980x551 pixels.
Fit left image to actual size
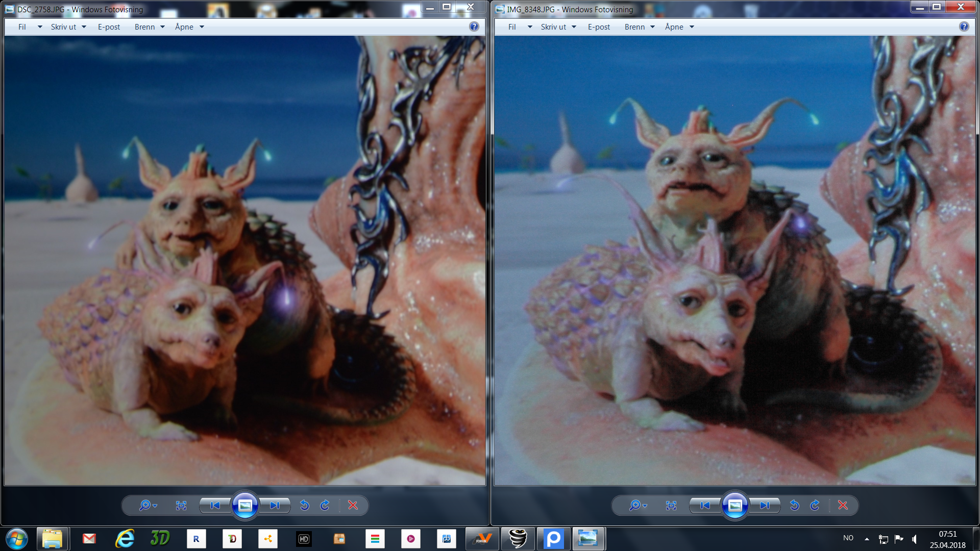tap(181, 505)
